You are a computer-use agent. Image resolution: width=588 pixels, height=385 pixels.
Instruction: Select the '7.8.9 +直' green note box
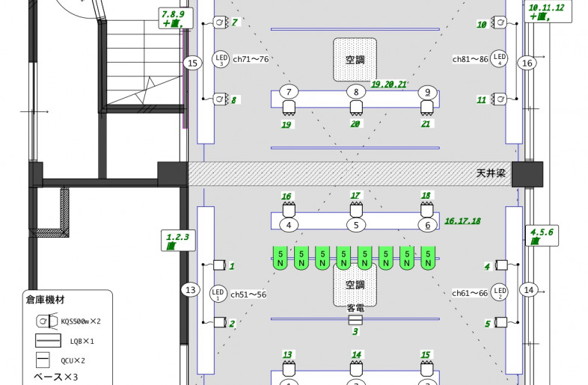176,19
